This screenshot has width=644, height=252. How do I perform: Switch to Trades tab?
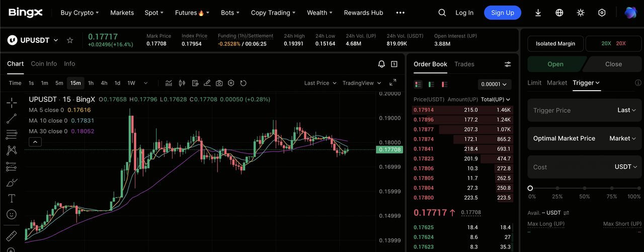[x=464, y=64]
